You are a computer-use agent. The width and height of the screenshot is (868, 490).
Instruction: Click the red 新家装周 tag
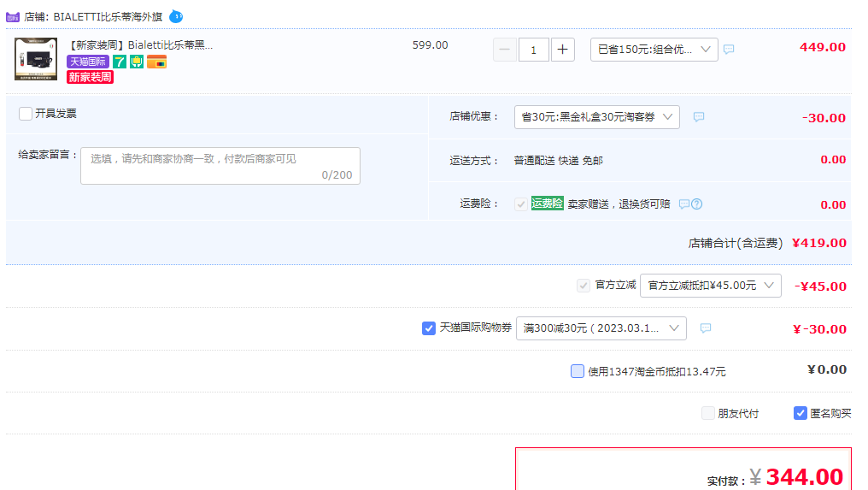point(91,77)
